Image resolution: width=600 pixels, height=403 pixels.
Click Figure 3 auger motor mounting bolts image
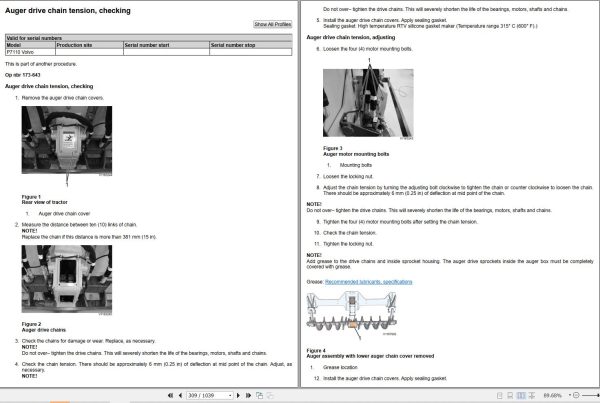tap(368, 103)
